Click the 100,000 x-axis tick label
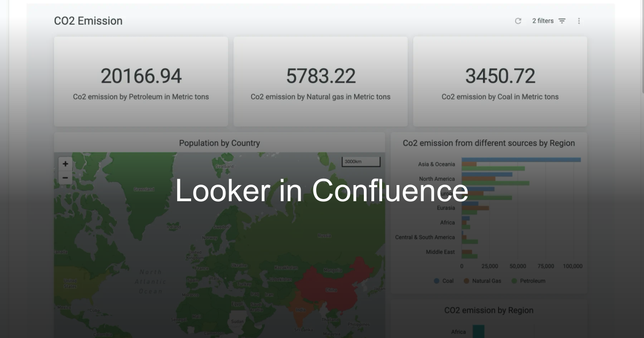Viewport: 644px width, 338px height. point(573,266)
